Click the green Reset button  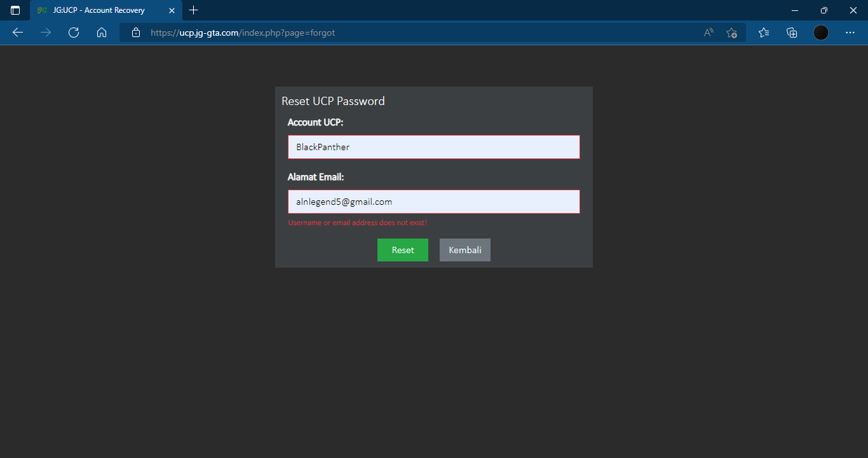point(403,250)
